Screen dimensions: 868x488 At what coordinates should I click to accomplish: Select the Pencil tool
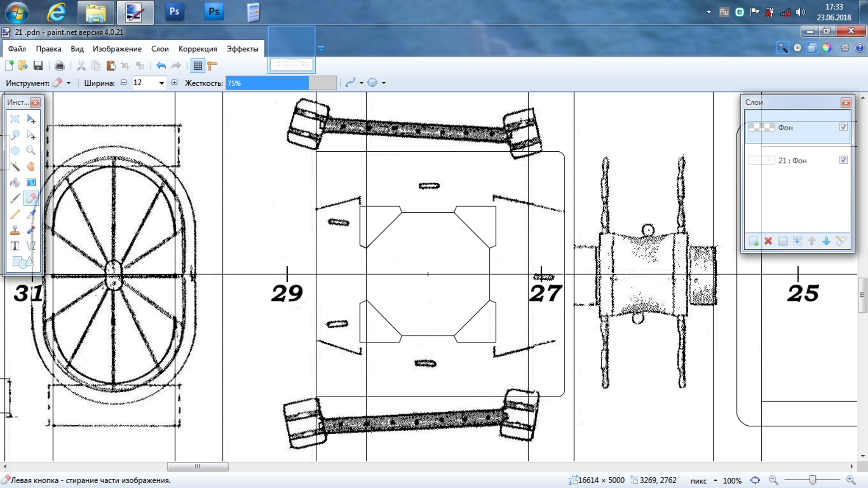15,214
